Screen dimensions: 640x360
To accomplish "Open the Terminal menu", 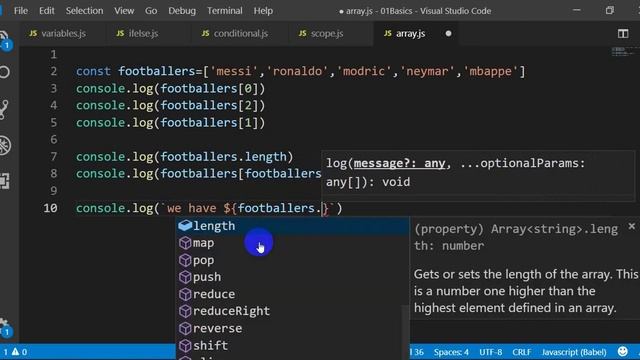I will pyautogui.click(x=224, y=11).
